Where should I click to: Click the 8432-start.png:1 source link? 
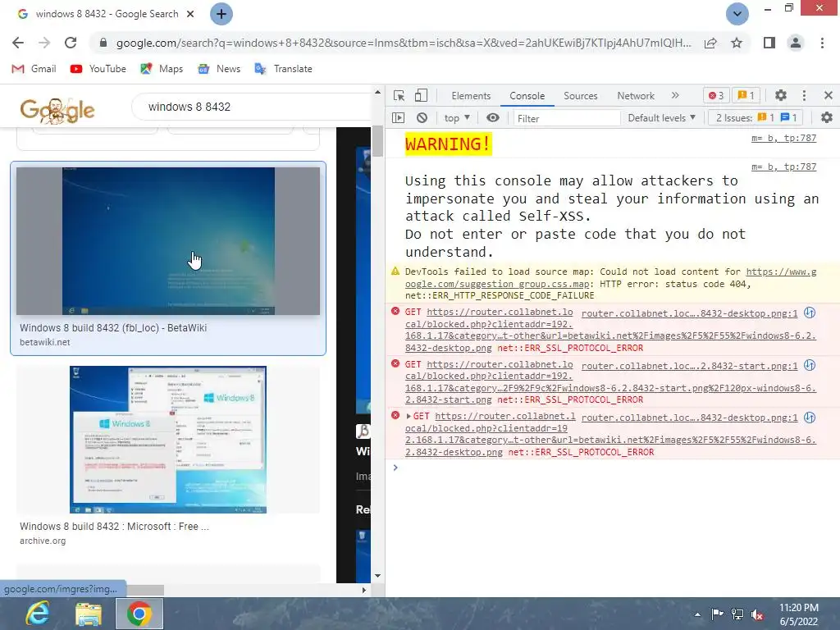pos(689,366)
